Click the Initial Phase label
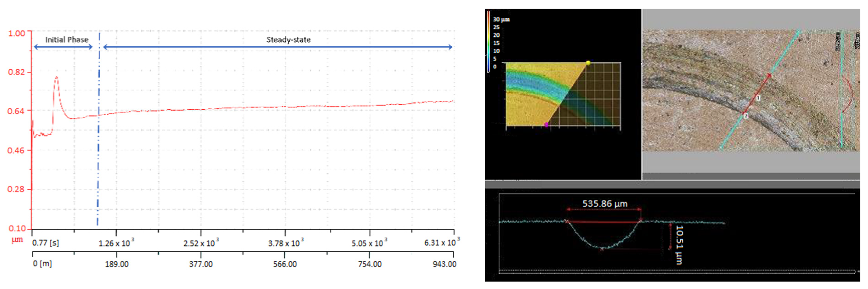 67,40
